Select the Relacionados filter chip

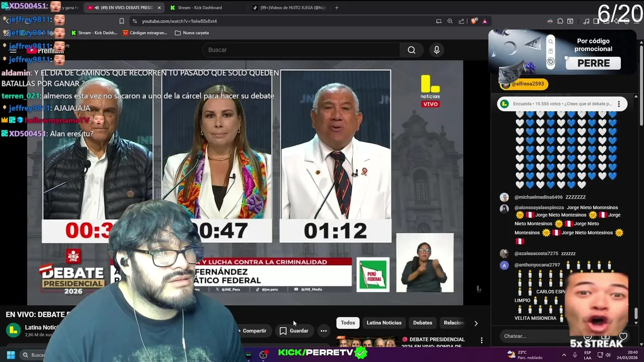click(454, 323)
